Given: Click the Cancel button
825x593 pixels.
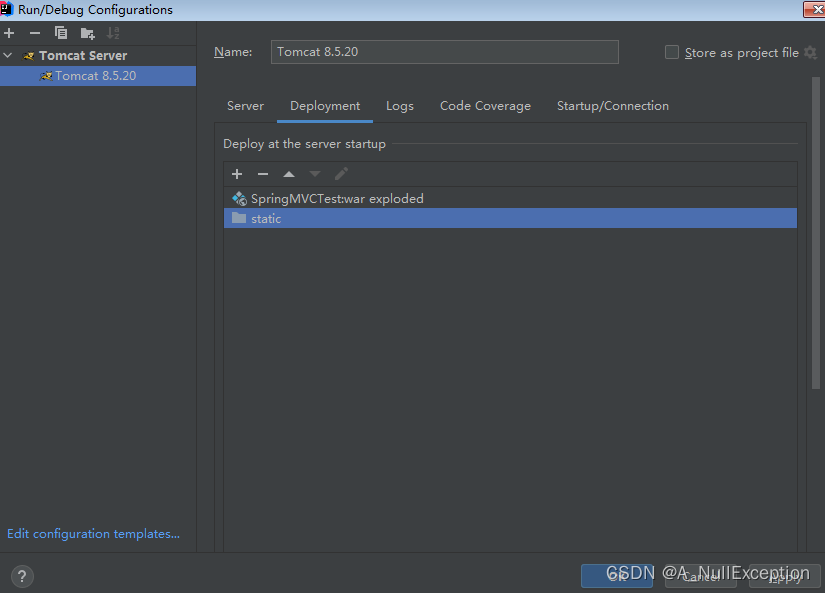Looking at the screenshot, I should pos(701,576).
